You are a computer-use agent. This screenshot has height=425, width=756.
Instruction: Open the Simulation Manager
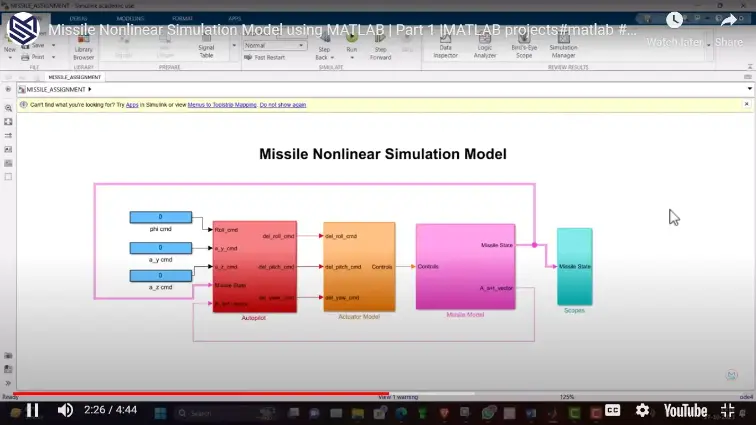point(563,50)
